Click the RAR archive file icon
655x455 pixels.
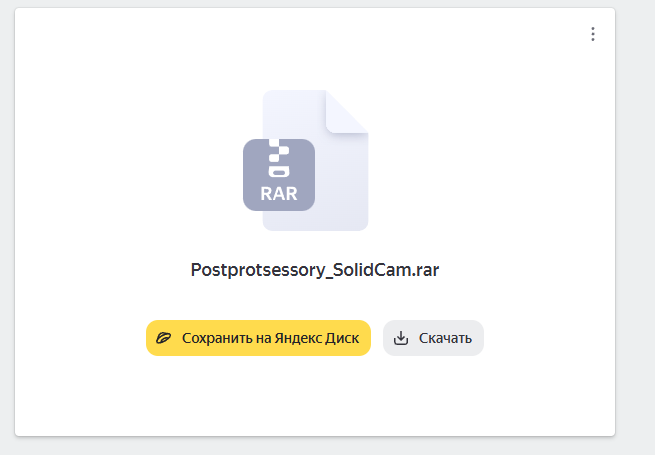coord(306,160)
